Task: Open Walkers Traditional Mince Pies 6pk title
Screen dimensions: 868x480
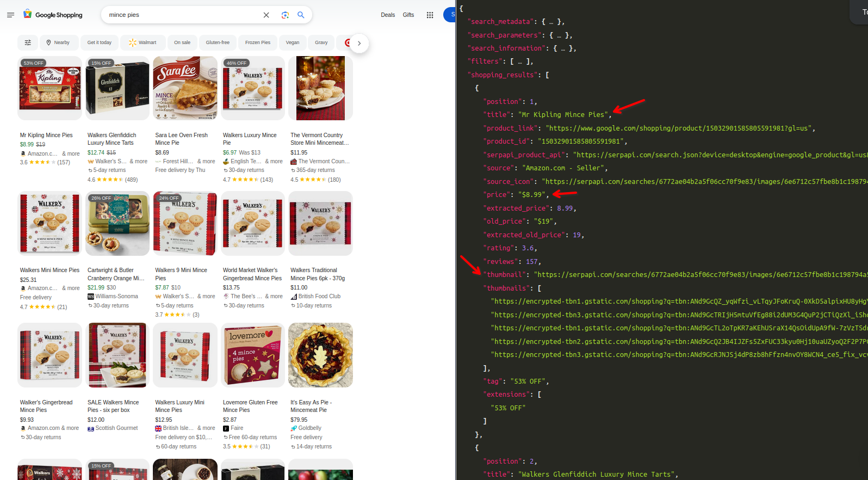Action: (318, 274)
